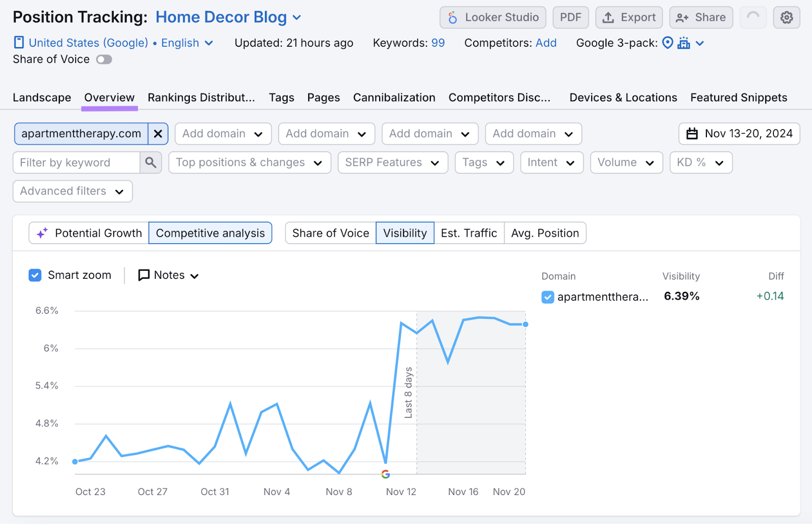Screen dimensions: 812x524
Task: Expand the Advanced filters dropdown
Action: [72, 191]
